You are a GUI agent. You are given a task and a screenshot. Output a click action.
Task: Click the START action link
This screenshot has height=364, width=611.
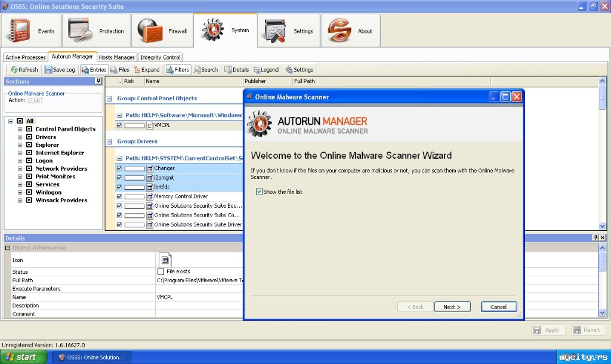click(35, 100)
